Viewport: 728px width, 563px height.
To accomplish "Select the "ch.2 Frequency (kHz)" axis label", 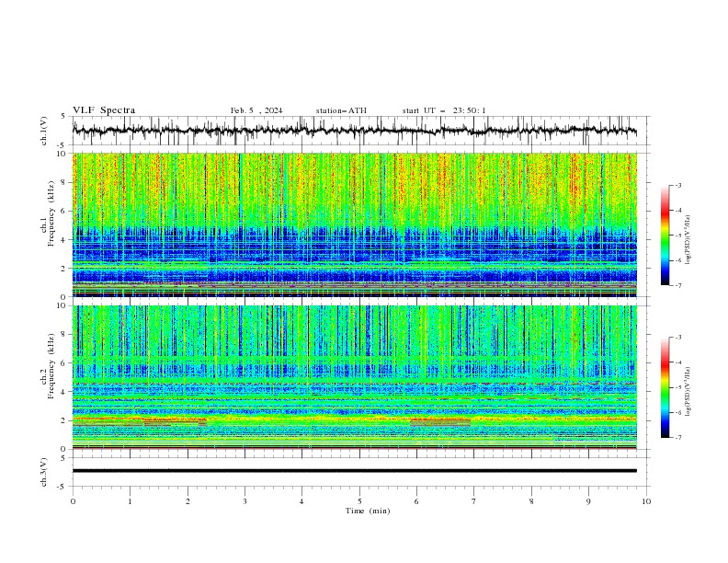I will [x=48, y=366].
